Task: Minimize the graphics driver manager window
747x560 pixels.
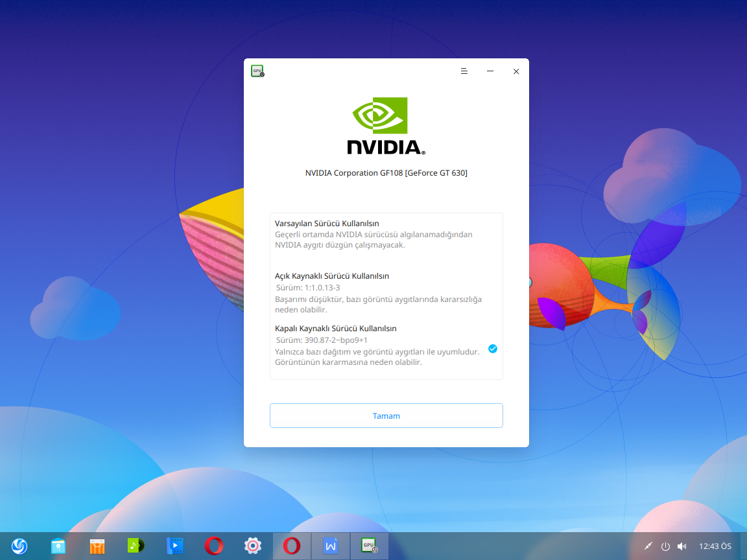Action: (490, 71)
